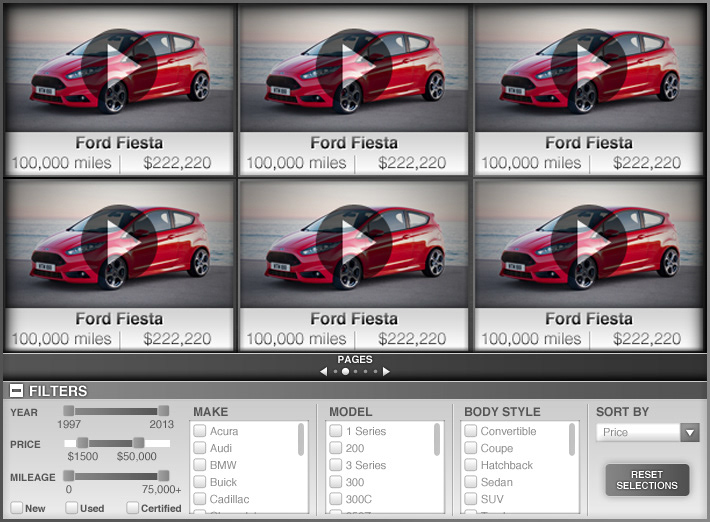This screenshot has height=522, width=710.
Task: Check the Used condition checkbox
Action: pos(71,508)
